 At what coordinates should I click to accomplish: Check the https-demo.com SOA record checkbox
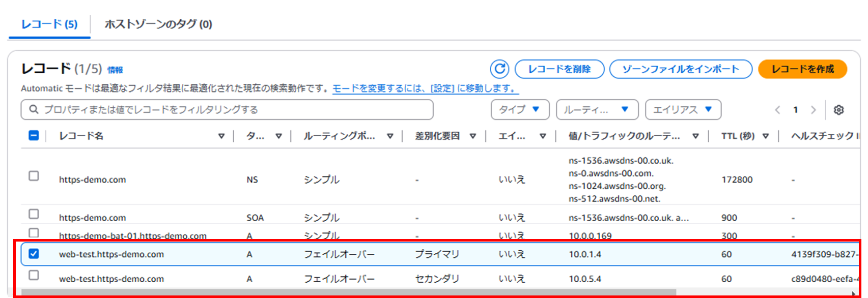tap(34, 214)
